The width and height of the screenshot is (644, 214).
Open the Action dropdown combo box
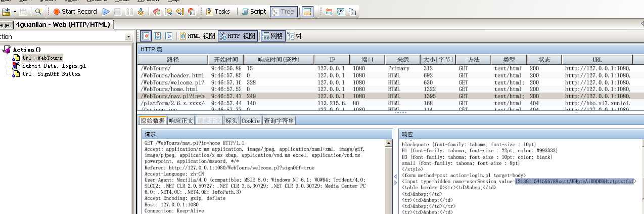click(128, 36)
